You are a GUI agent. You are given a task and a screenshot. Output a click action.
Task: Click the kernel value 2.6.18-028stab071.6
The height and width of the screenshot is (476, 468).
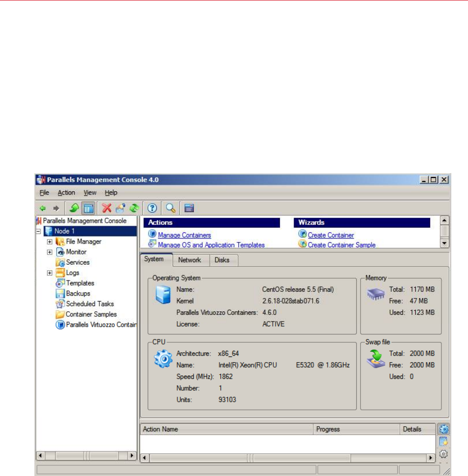[x=291, y=301]
